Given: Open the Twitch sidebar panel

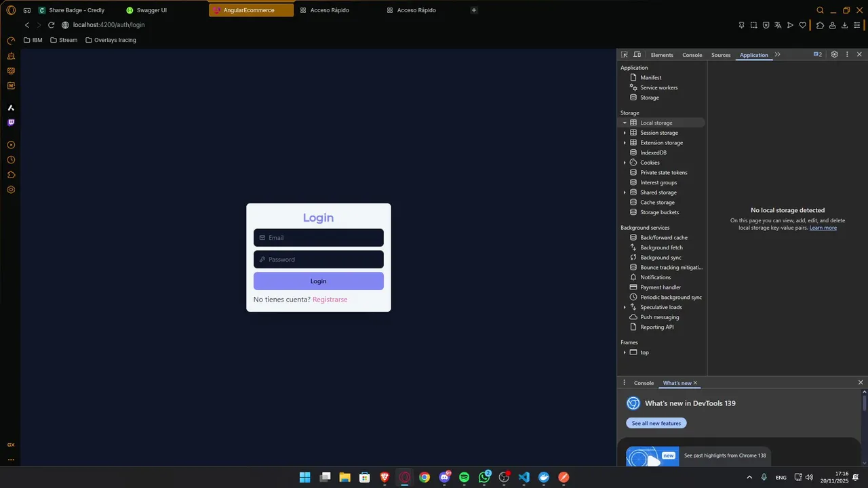Looking at the screenshot, I should coord(11,123).
